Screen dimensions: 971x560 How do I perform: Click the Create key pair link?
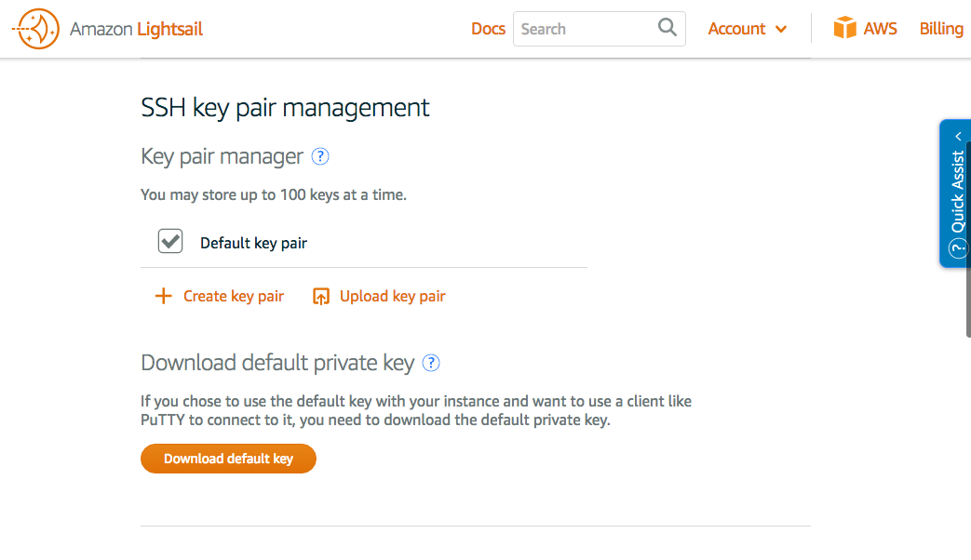(234, 296)
